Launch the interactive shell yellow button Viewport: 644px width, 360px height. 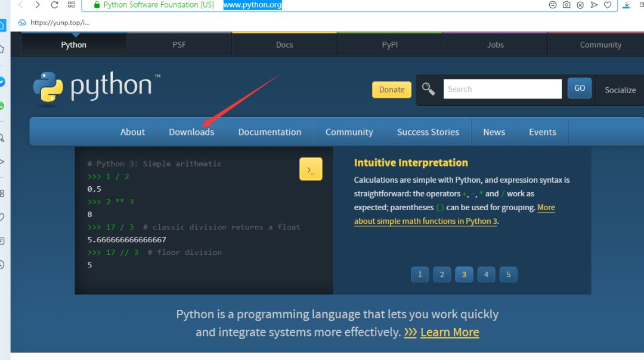point(311,169)
